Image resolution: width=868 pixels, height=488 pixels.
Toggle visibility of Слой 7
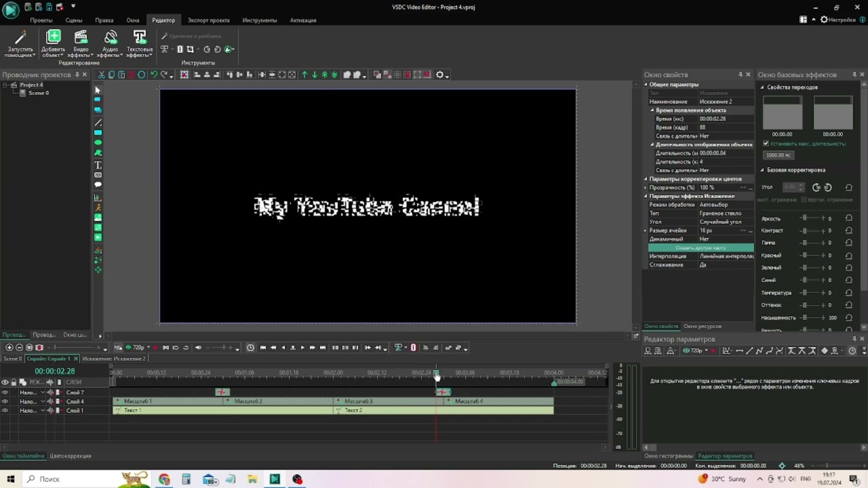5,392
